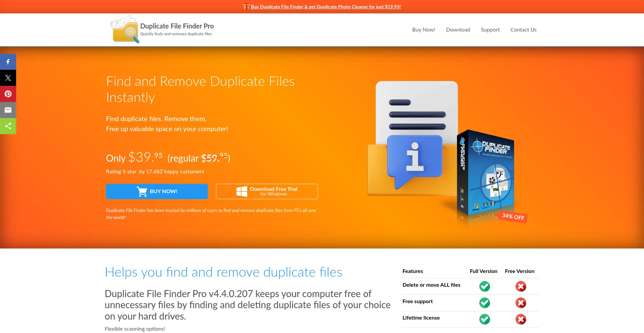Click the Duplicate Finder software box image

coord(486,174)
